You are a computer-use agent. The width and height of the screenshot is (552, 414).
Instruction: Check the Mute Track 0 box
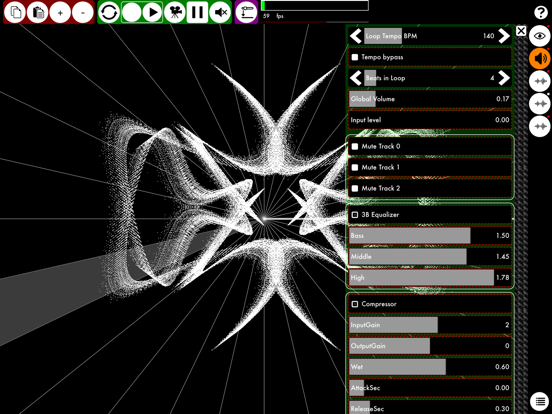point(355,146)
